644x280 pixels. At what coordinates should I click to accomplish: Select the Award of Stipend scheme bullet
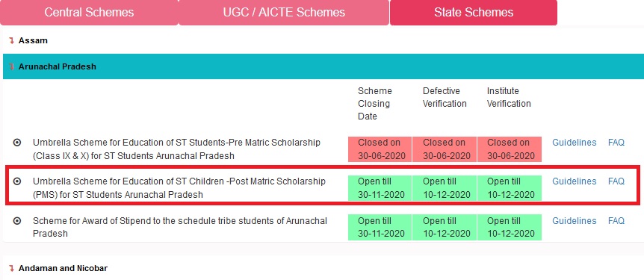click(x=17, y=221)
